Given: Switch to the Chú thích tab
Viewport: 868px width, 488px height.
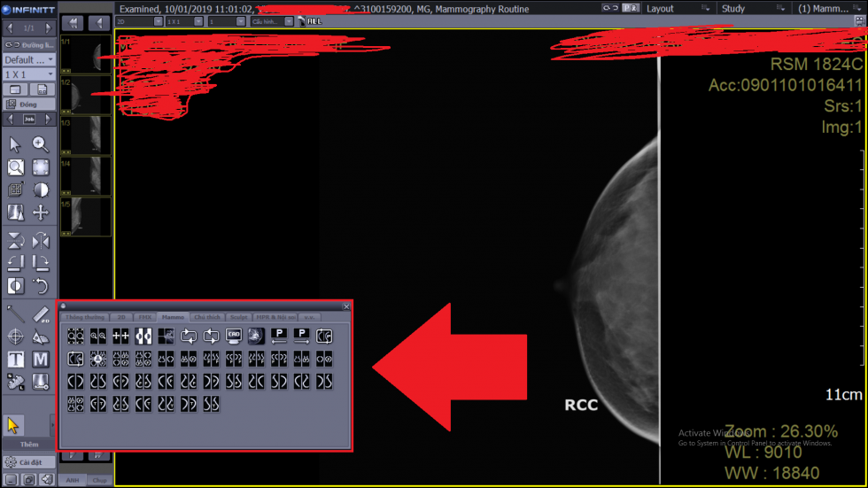Looking at the screenshot, I should (x=206, y=316).
